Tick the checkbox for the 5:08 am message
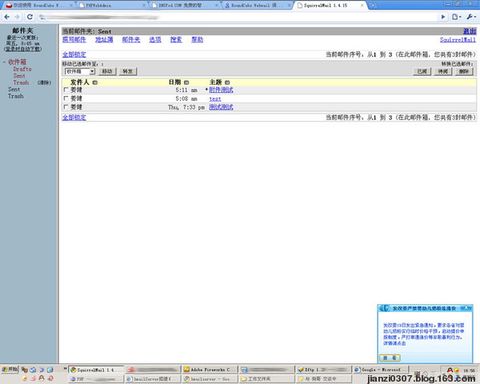 point(66,98)
